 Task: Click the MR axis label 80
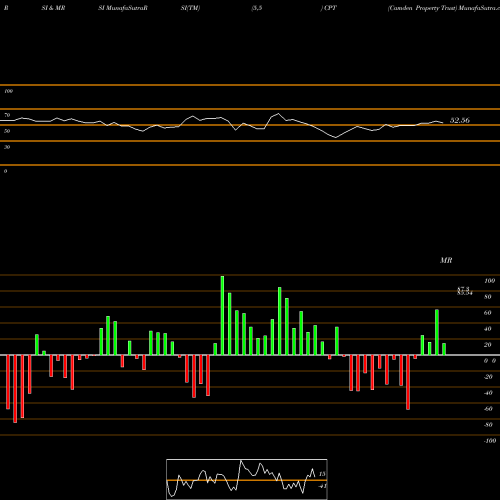point(488,297)
